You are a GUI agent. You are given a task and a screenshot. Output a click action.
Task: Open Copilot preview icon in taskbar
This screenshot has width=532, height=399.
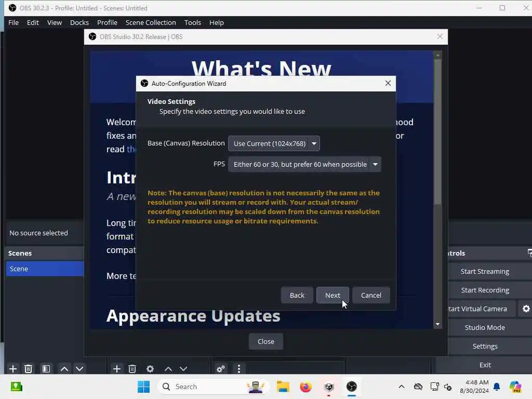coord(515,387)
